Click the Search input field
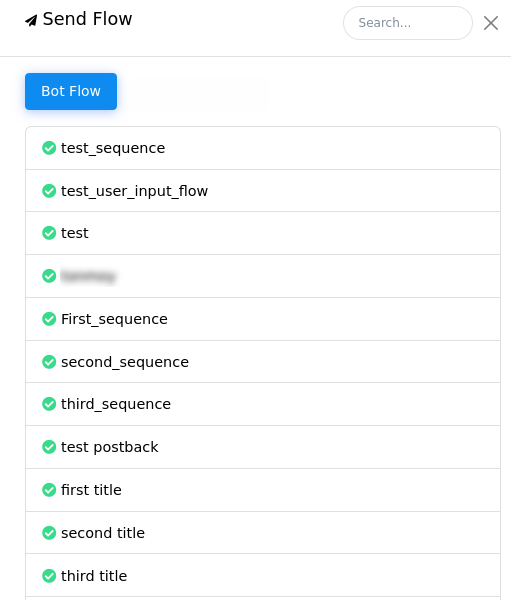 [408, 23]
